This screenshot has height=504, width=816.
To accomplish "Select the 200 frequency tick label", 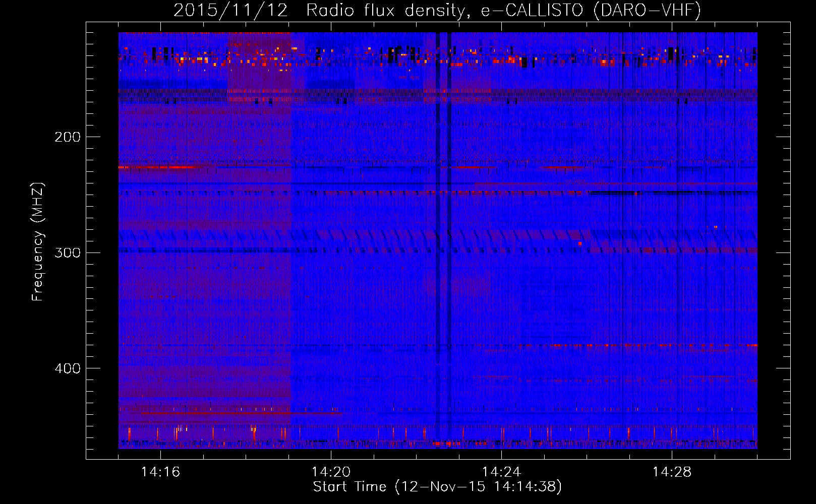I will (68, 137).
